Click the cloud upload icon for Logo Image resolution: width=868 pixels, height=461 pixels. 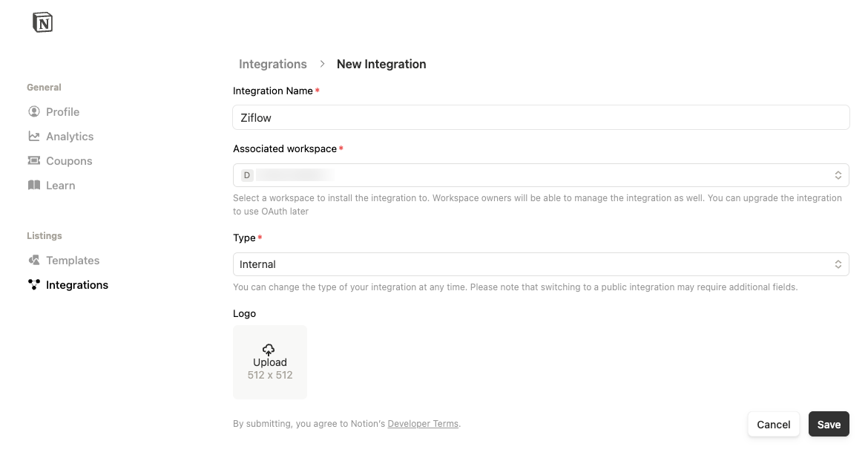point(269,350)
